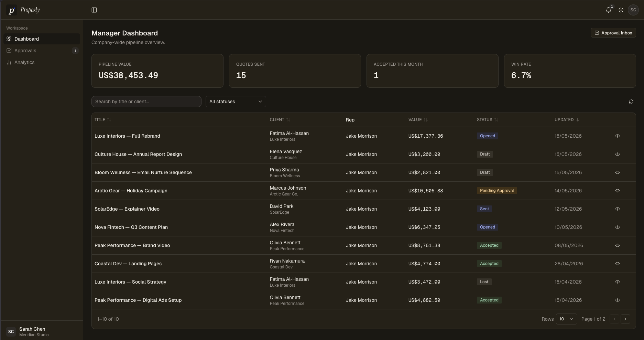Viewport: 644px width, 340px height.
Task: Sort table by Client column
Action: click(x=280, y=120)
